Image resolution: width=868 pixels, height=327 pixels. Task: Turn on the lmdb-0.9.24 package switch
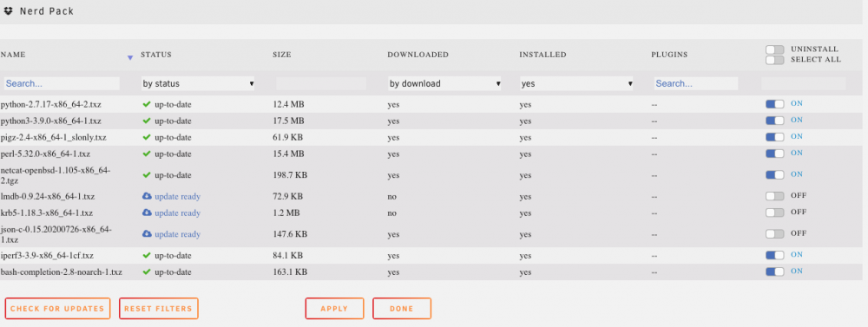(775, 196)
